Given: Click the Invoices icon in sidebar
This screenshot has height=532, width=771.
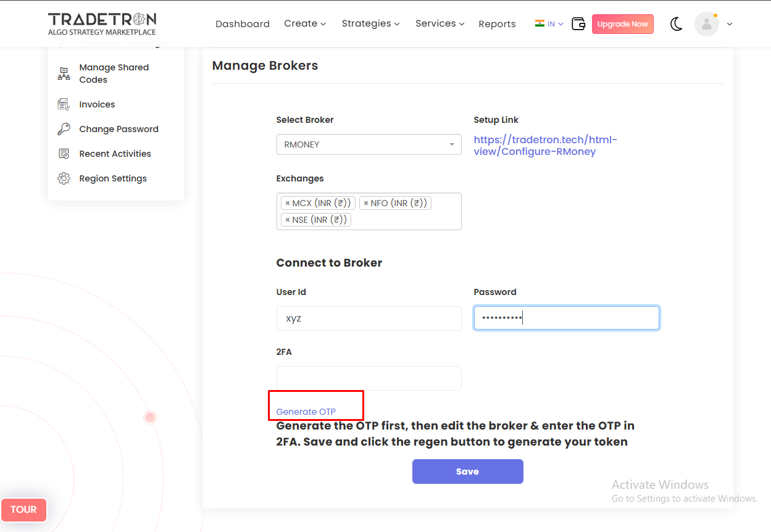Looking at the screenshot, I should click(64, 104).
